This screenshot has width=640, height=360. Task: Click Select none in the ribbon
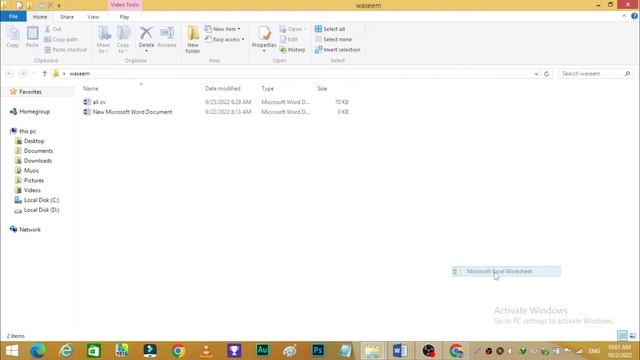coord(333,40)
